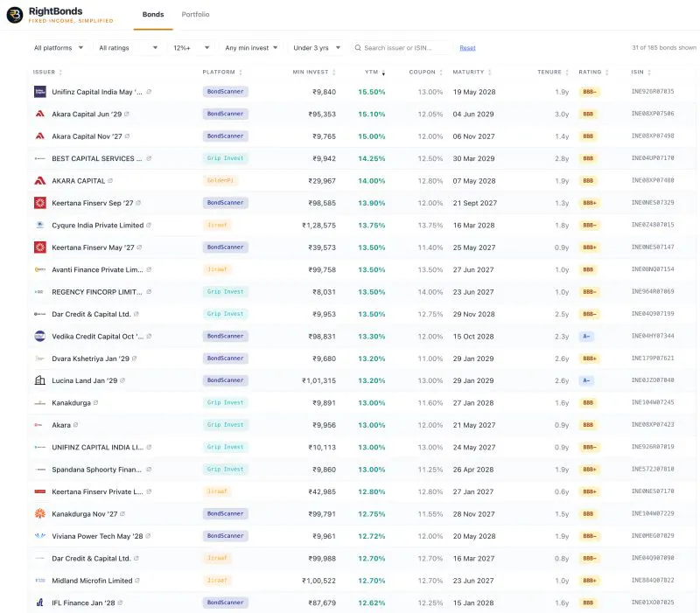
Task: Open the All ratings filter dropdown
Action: (128, 48)
